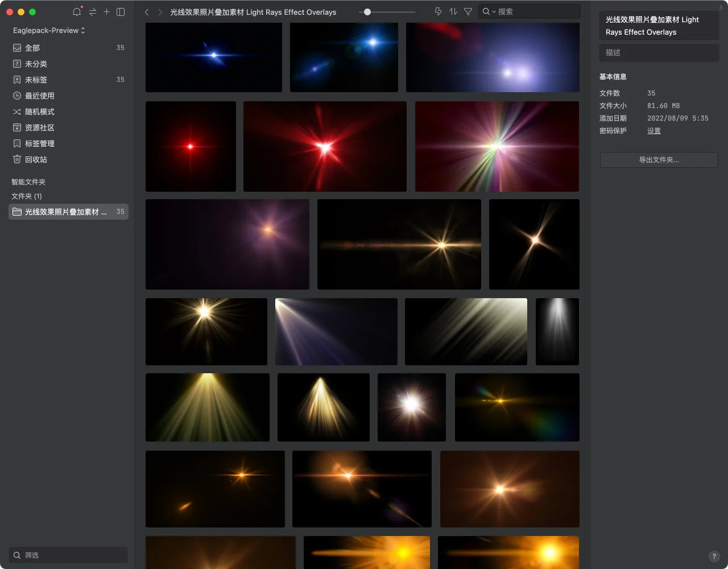Select 全部 in the sidebar
The image size is (728, 569).
32,48
